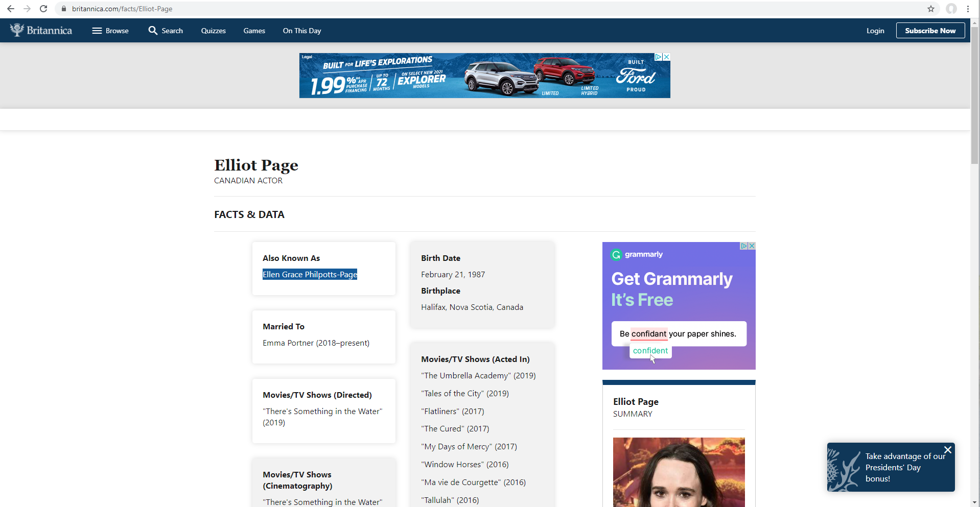The height and width of the screenshot is (507, 980).
Task: Open the Search magnifier
Action: (166, 31)
